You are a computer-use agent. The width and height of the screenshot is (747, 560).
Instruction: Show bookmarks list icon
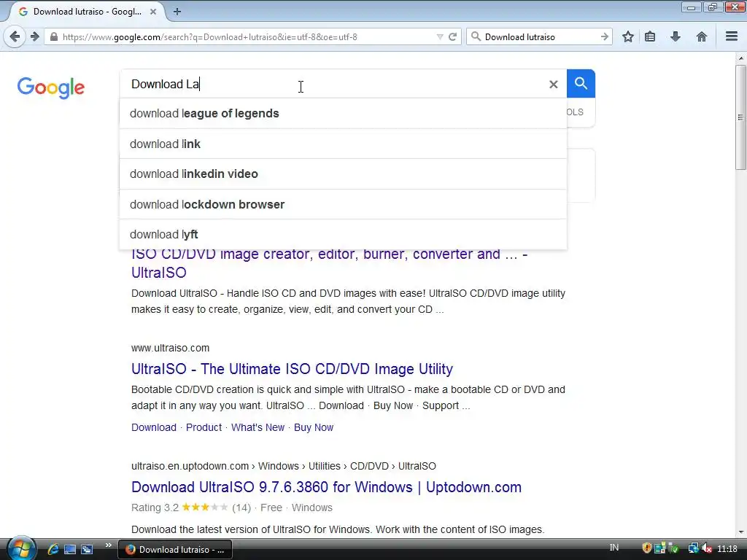click(x=650, y=36)
